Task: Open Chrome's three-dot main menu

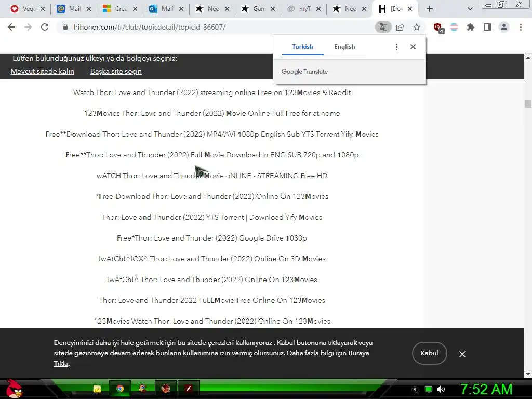Action: pyautogui.click(x=521, y=27)
